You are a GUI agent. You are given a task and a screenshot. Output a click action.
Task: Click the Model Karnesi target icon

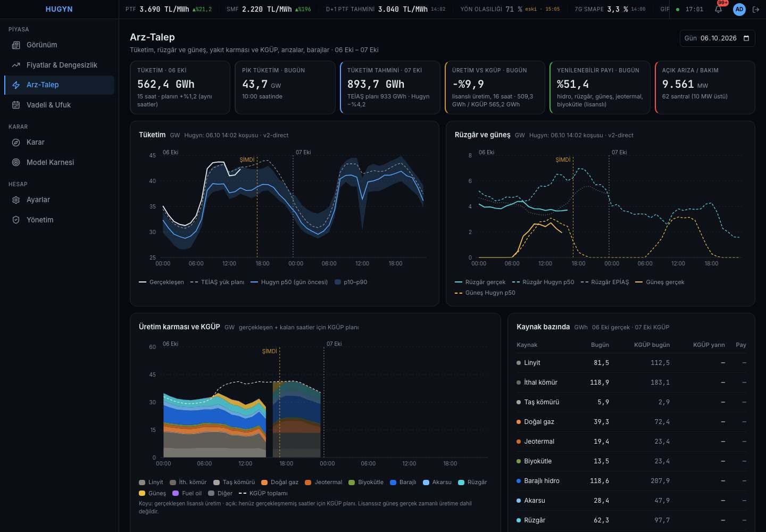click(x=16, y=162)
